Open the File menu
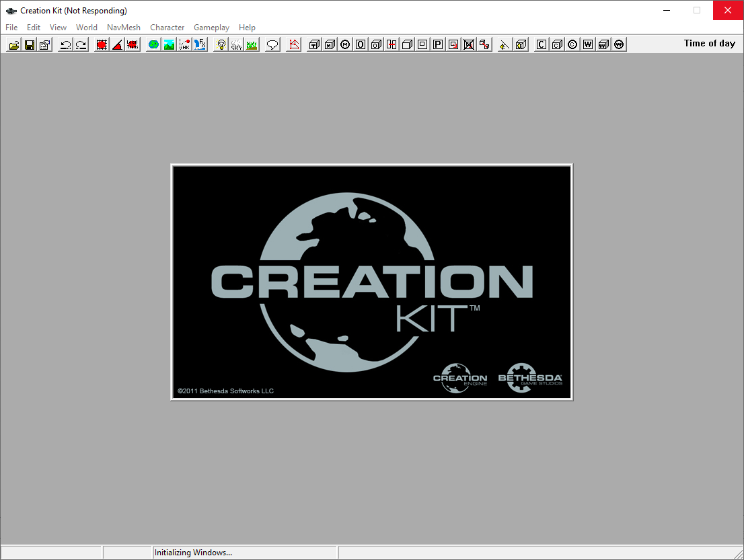 tap(11, 28)
